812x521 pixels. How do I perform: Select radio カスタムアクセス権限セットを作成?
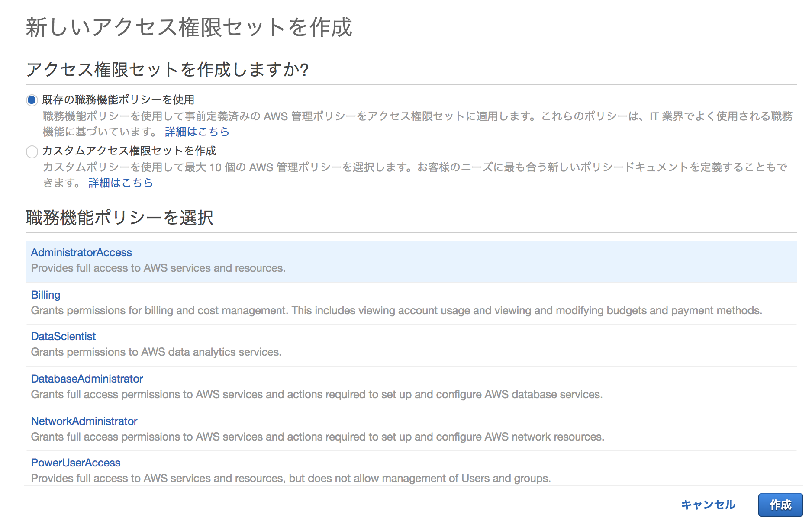pyautogui.click(x=32, y=151)
